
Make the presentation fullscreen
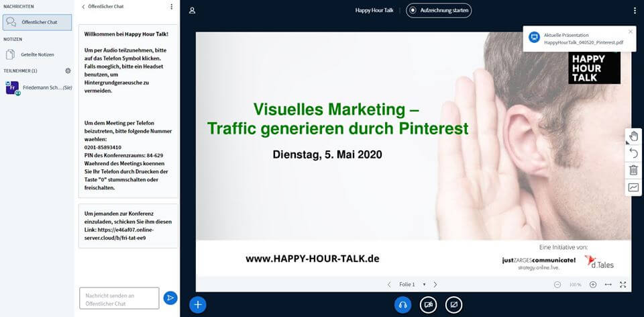(623, 285)
